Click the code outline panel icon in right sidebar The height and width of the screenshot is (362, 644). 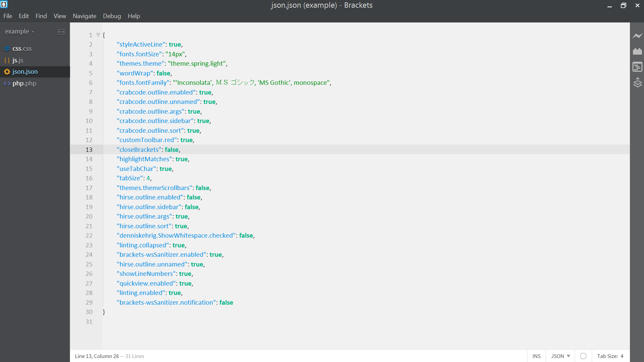click(638, 67)
